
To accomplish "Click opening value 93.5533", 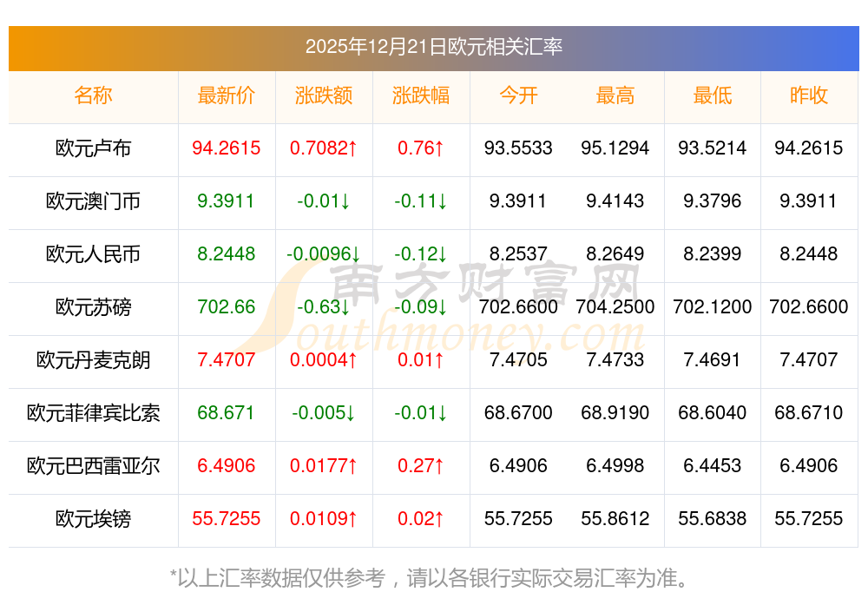I will tap(518, 148).
